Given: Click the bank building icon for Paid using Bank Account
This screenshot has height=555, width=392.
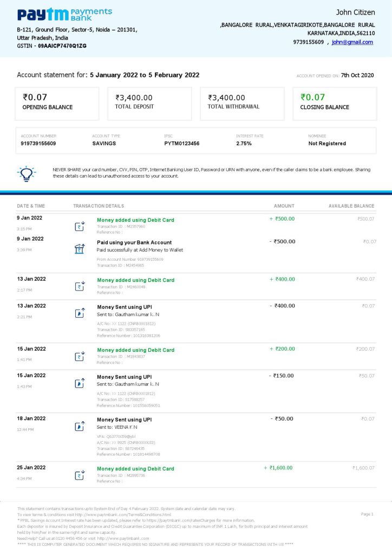Looking at the screenshot, I should pyautogui.click(x=80, y=249).
